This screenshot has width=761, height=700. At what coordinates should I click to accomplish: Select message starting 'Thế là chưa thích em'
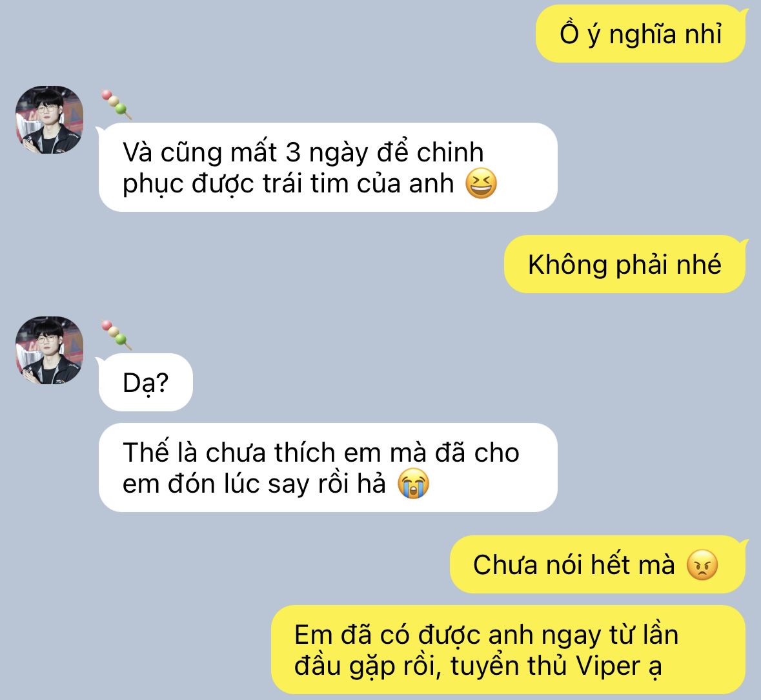328,468
